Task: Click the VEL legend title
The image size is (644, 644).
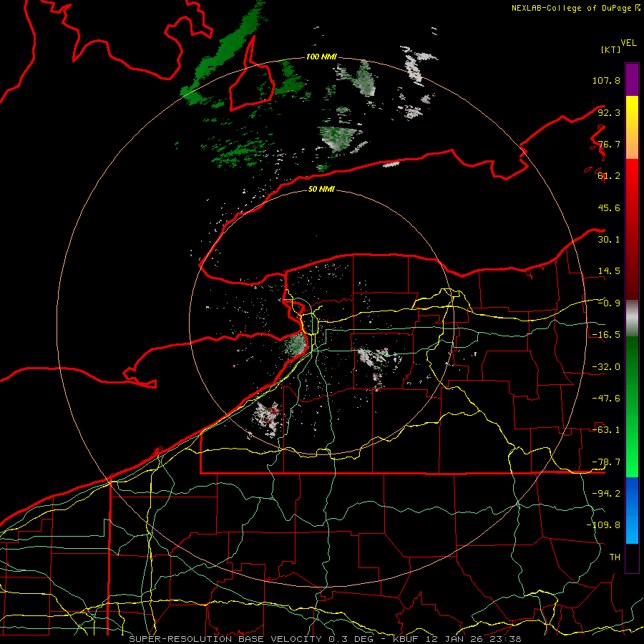Action: click(x=628, y=43)
